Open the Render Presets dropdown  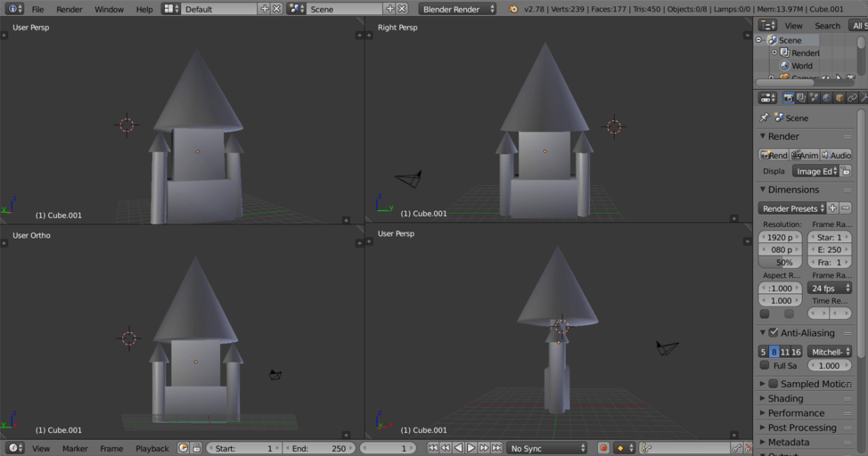pyautogui.click(x=792, y=208)
